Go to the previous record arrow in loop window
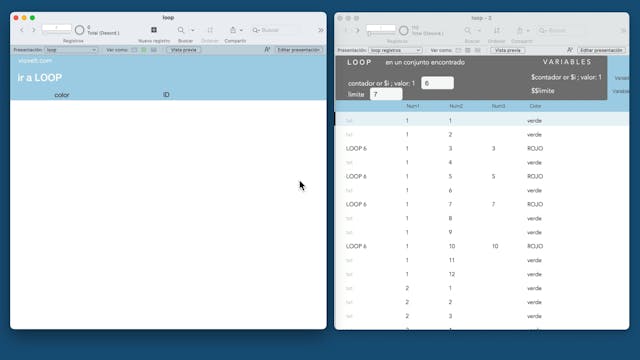640x360 pixels. [x=22, y=30]
